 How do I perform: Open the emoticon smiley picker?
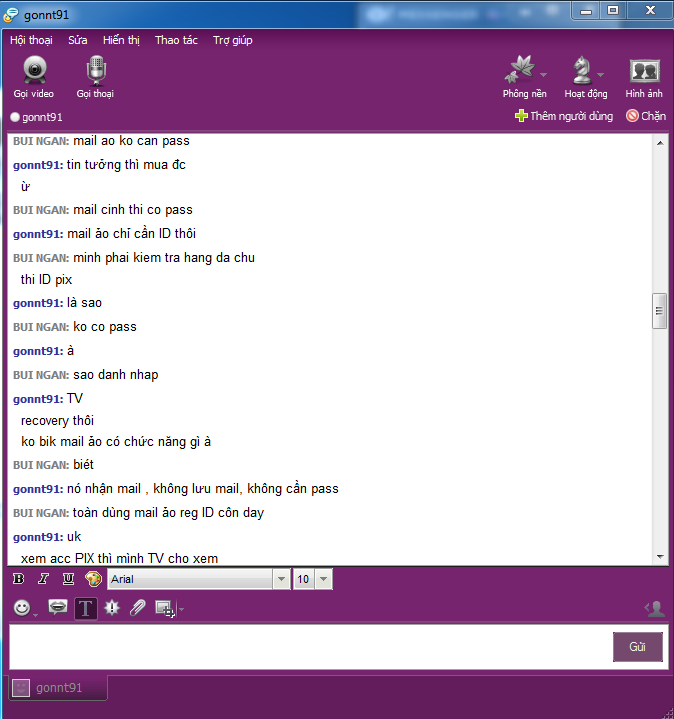click(22, 608)
